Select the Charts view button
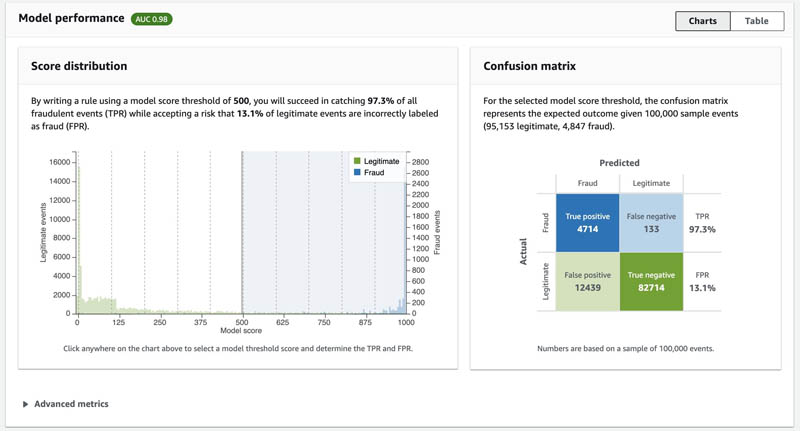This screenshot has width=800, height=431. click(703, 21)
